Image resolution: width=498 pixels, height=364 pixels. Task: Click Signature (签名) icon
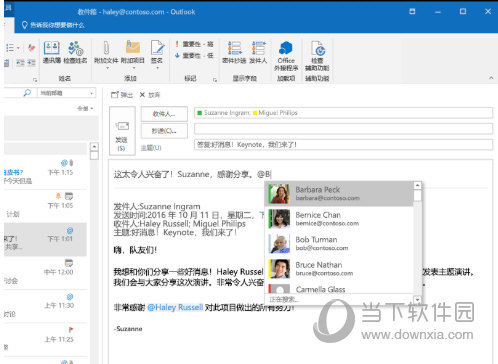(157, 48)
